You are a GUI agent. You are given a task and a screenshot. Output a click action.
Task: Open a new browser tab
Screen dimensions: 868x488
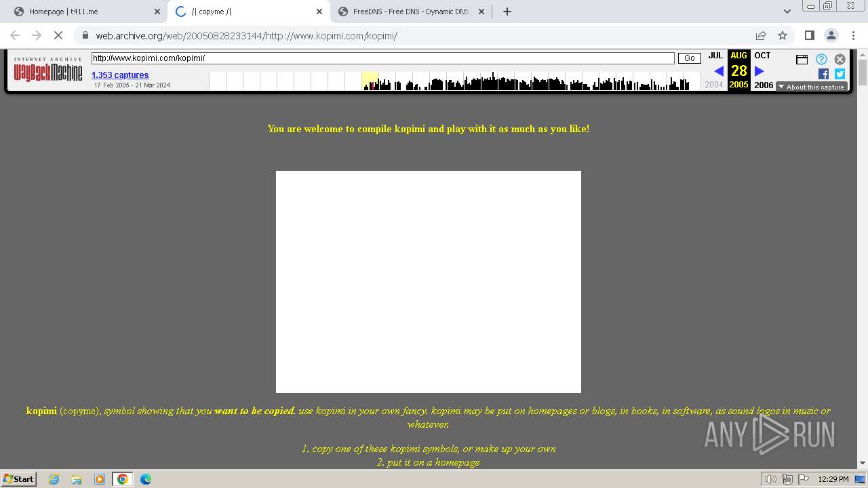(507, 12)
